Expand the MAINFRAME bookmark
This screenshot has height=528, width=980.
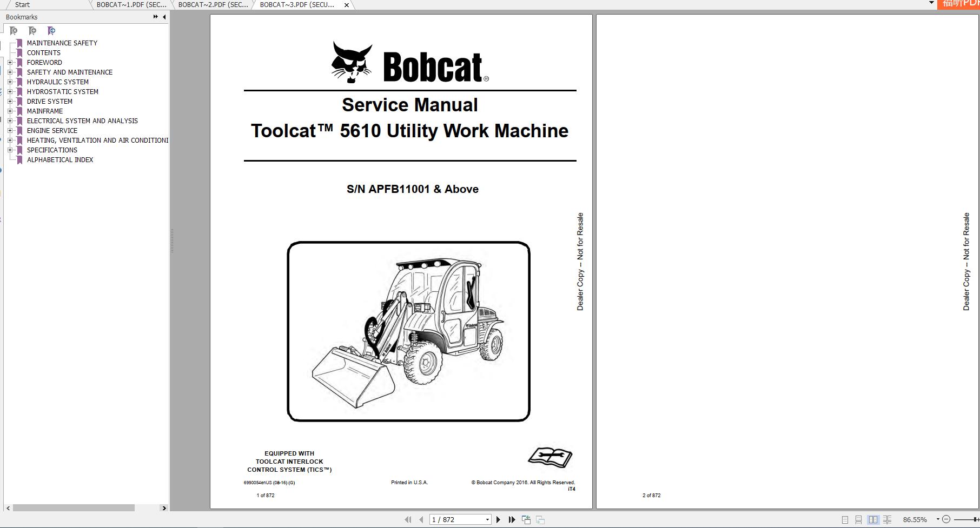[10, 111]
